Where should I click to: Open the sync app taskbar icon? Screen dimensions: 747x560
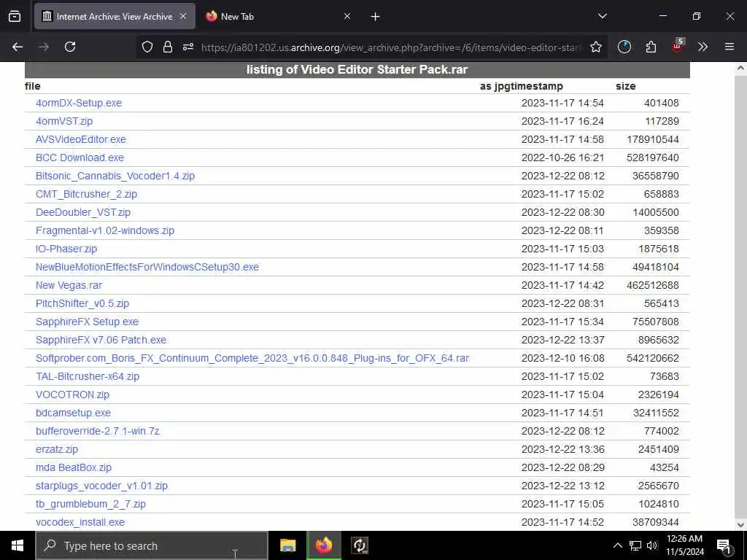click(x=359, y=545)
